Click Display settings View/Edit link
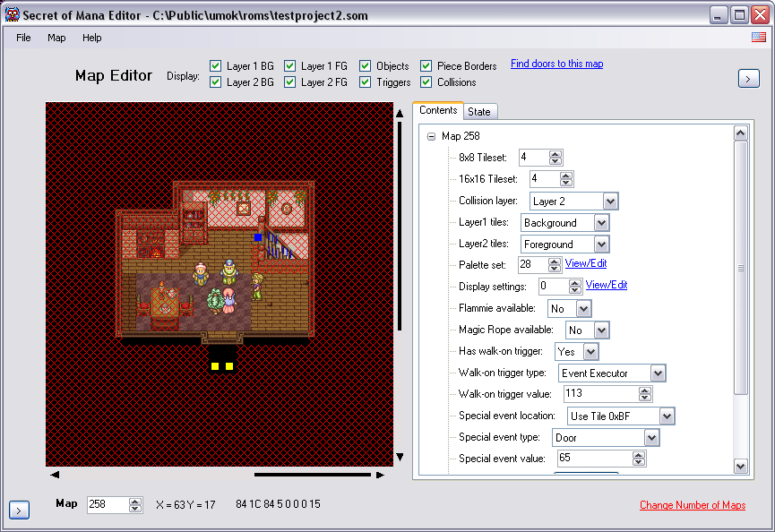 point(607,285)
